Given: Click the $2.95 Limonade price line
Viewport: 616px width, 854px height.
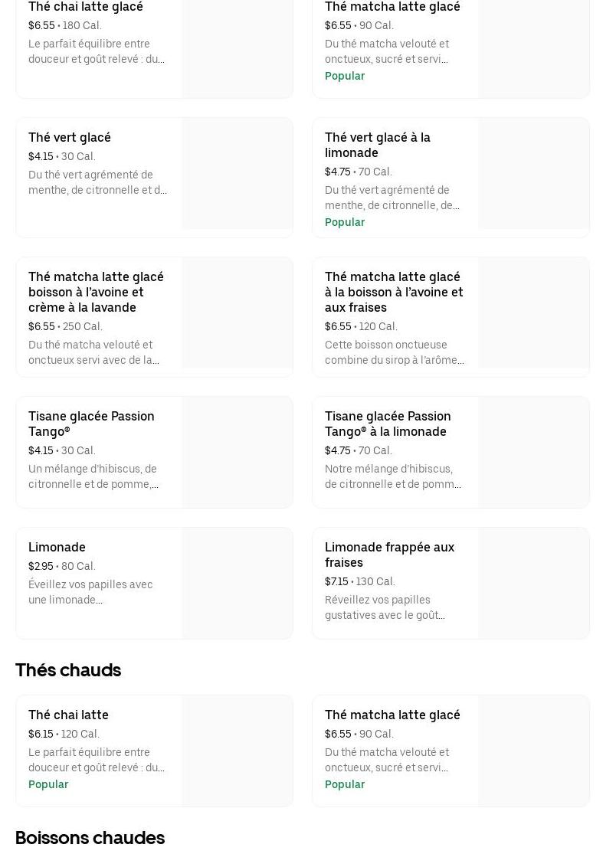Looking at the screenshot, I should tap(62, 566).
